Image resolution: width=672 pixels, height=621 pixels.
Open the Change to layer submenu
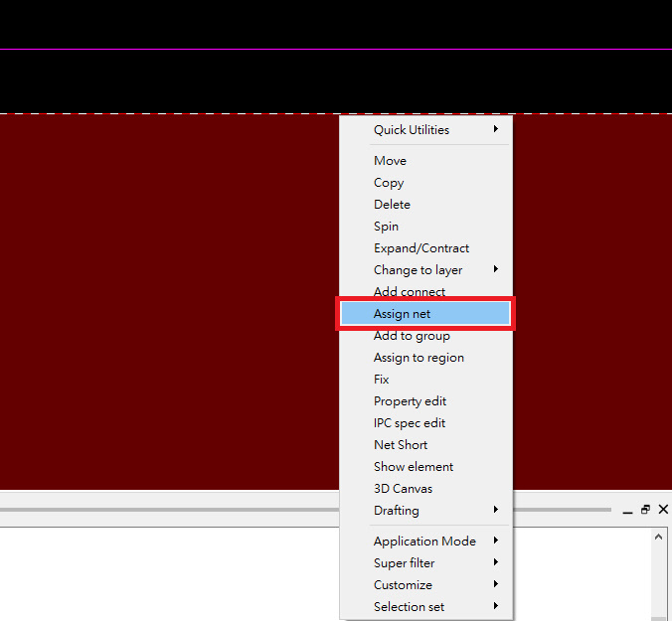click(425, 270)
